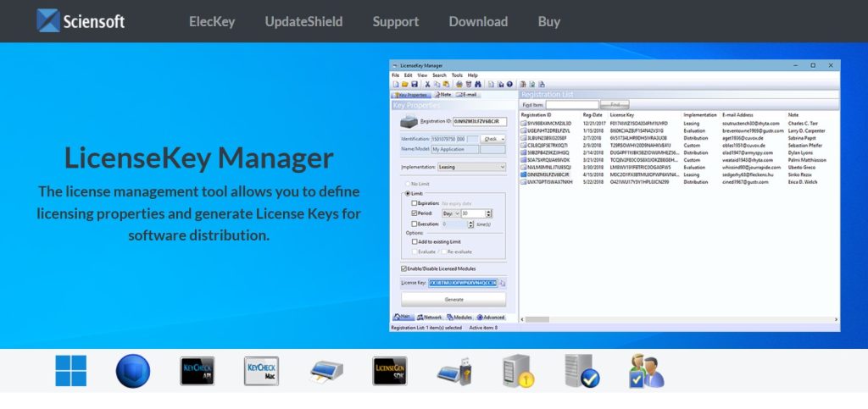Image resolution: width=868 pixels, height=409 pixels.
Task: Click the Find binoculars toolbar icon
Action: tap(478, 84)
